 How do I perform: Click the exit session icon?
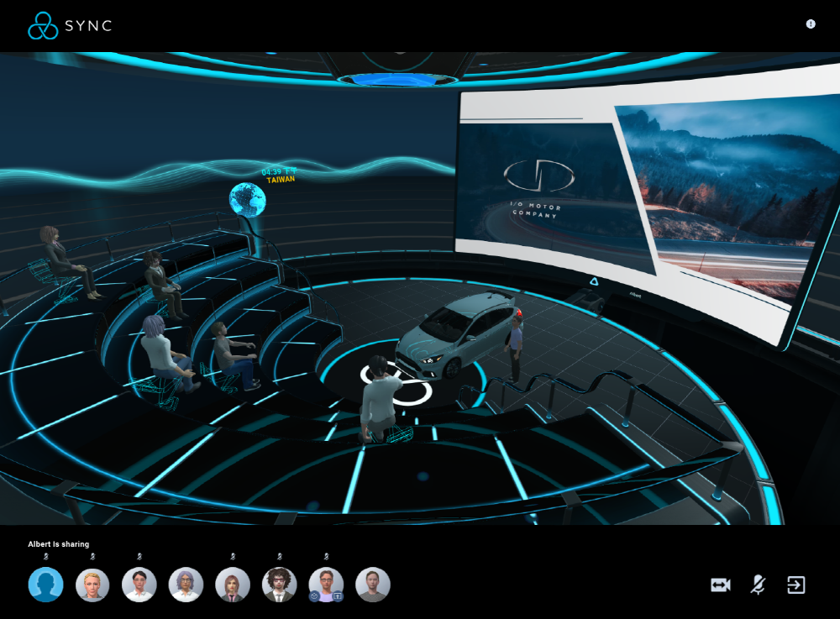[x=795, y=585]
